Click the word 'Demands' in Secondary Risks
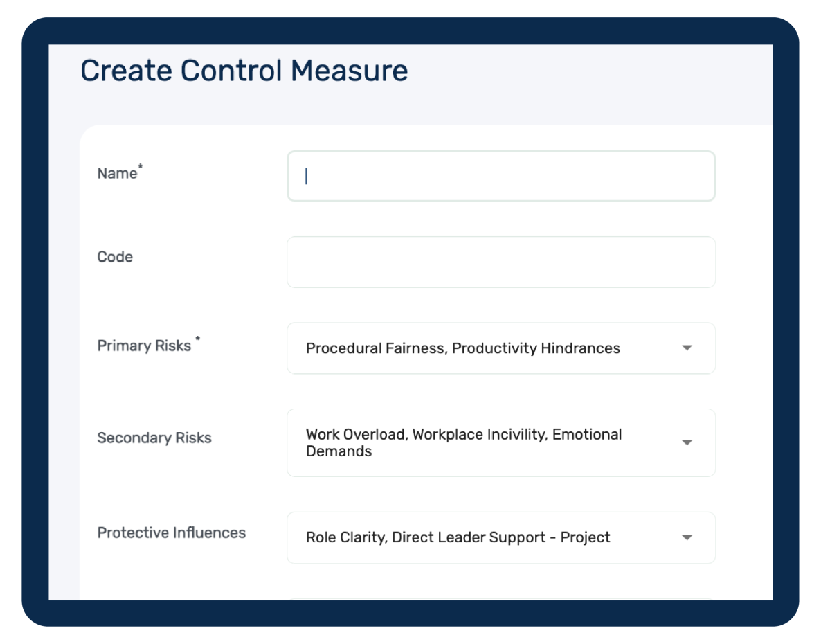The image size is (821, 644). (339, 451)
